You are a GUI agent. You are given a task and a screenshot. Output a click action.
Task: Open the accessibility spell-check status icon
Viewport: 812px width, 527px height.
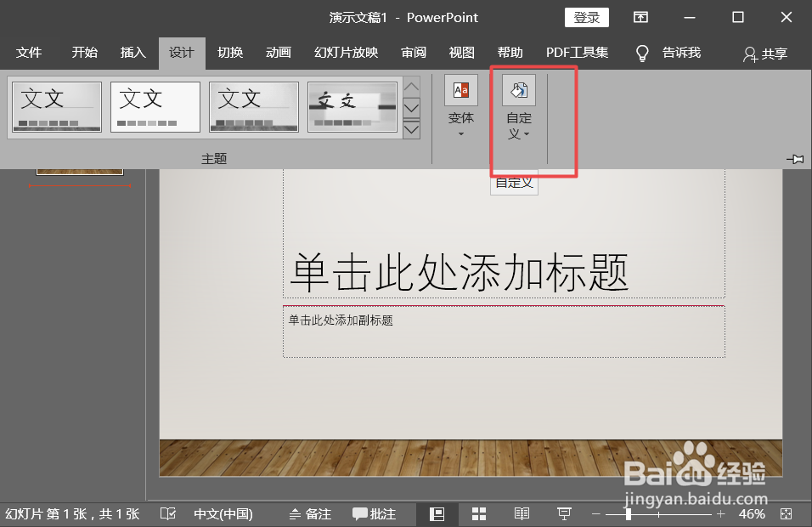pos(168,514)
